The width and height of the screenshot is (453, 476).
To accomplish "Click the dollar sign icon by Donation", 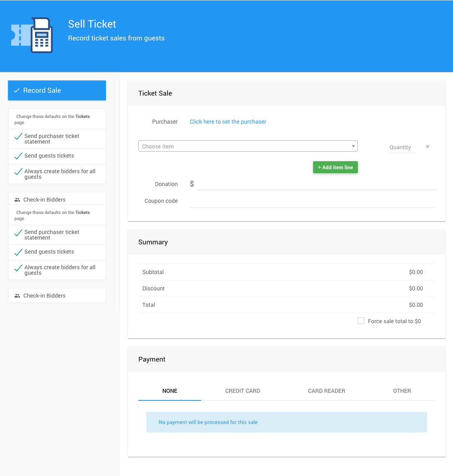I will click(192, 184).
